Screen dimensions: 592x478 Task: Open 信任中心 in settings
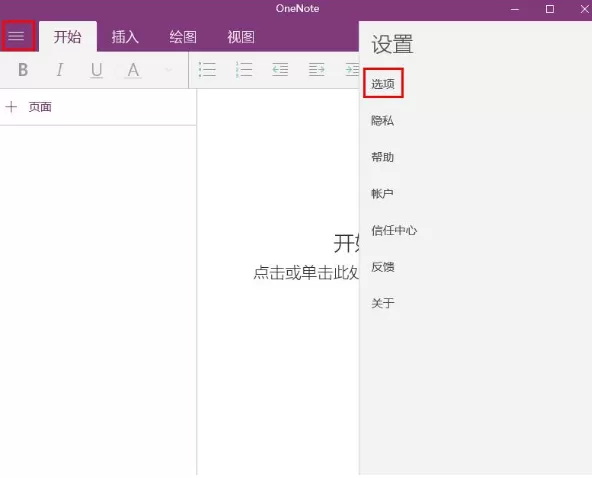coord(394,230)
